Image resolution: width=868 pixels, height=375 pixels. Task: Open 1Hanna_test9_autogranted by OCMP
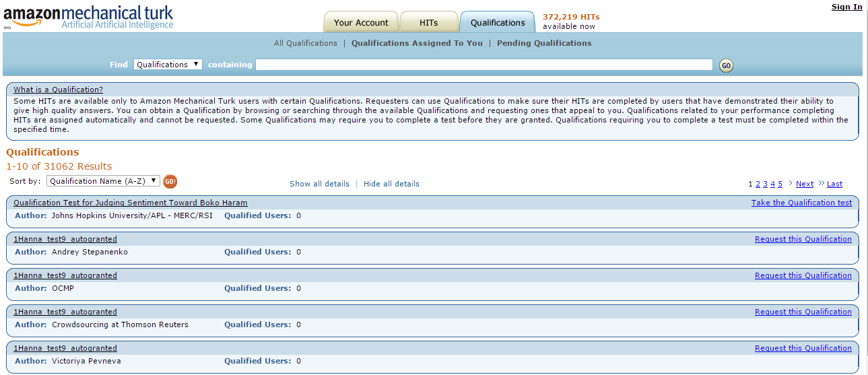point(65,275)
